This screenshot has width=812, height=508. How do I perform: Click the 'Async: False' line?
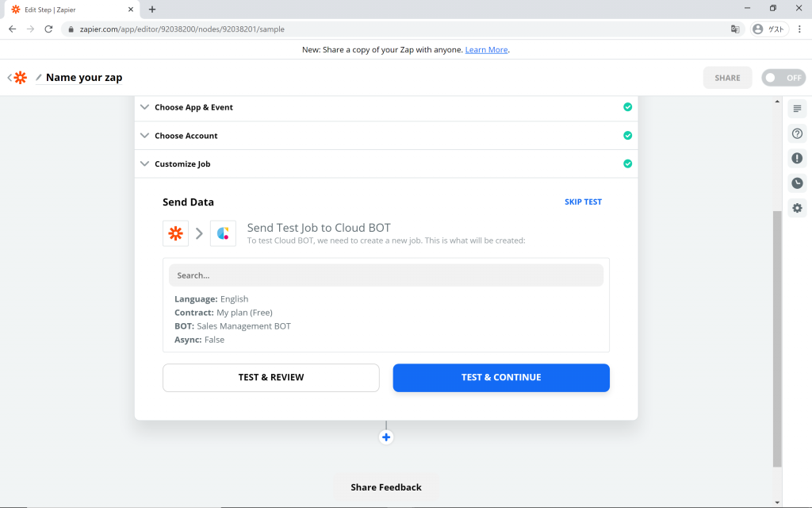point(199,340)
